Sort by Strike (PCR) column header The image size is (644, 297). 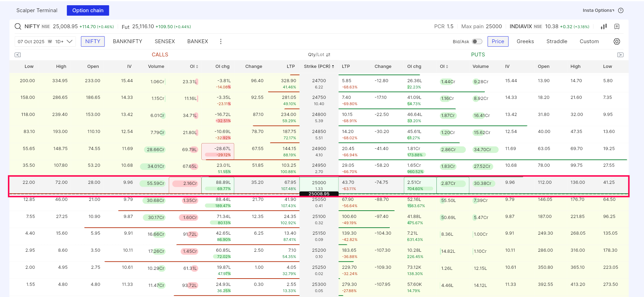coord(319,67)
